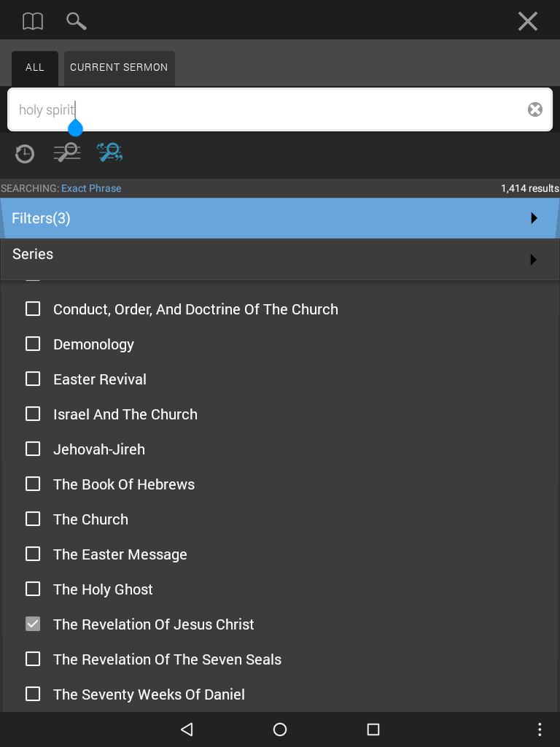Select the all-words search mode icon
560x747 pixels.
(x=67, y=152)
